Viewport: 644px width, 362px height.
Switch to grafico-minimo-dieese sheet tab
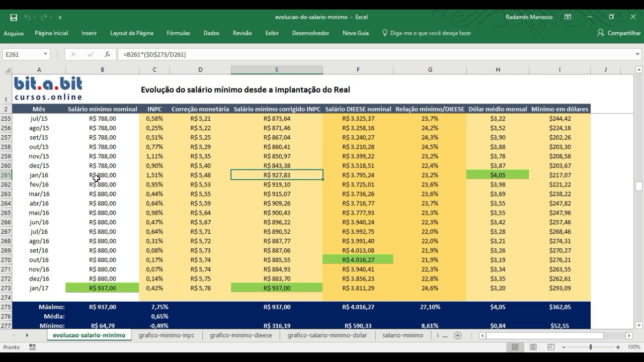tap(241, 335)
